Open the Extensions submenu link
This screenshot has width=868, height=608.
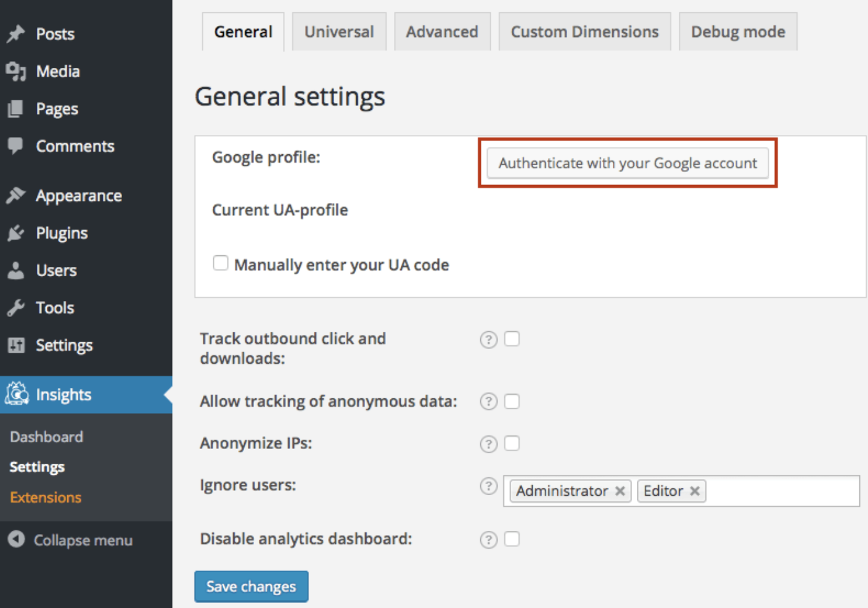(x=46, y=498)
